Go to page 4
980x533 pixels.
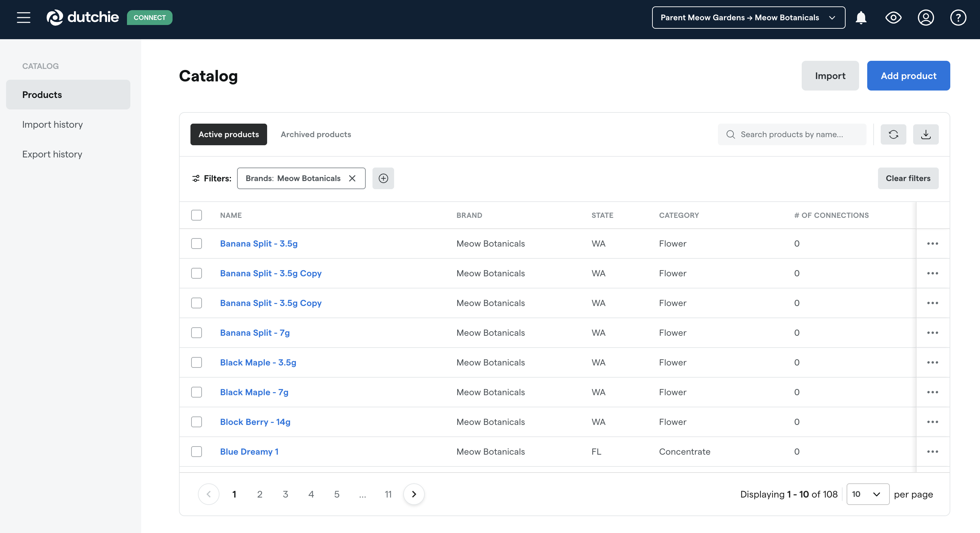click(311, 494)
